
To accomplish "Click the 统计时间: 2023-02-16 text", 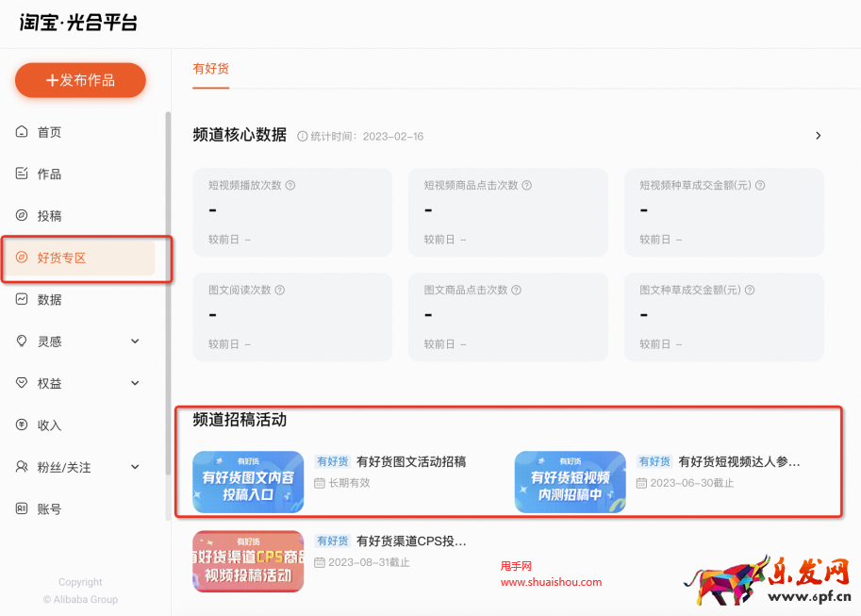I will 367,136.
